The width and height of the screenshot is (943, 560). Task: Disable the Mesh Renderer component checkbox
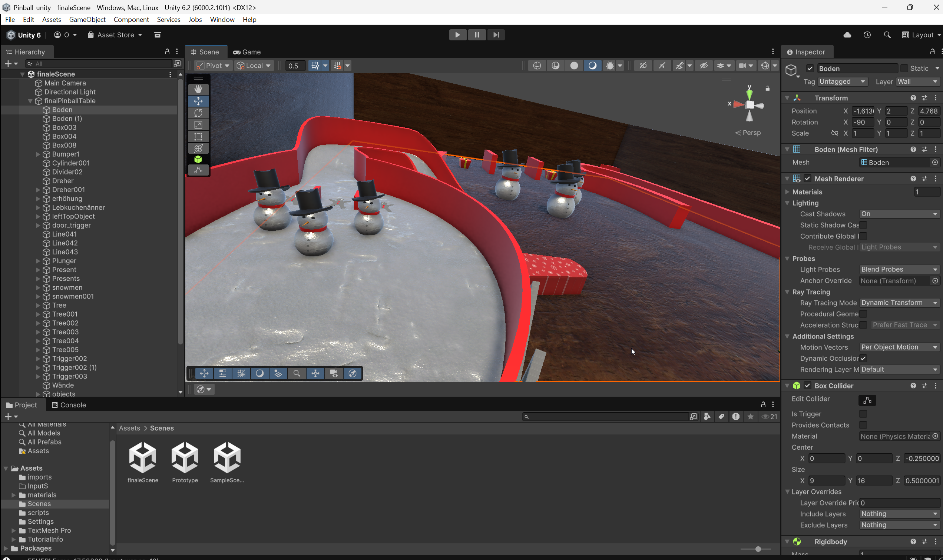[x=808, y=179]
